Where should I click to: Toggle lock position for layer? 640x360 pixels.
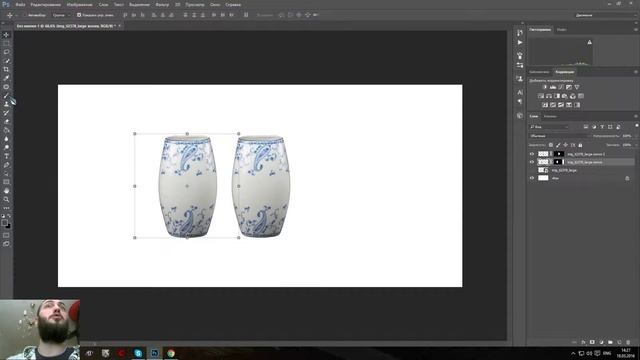(x=565, y=145)
